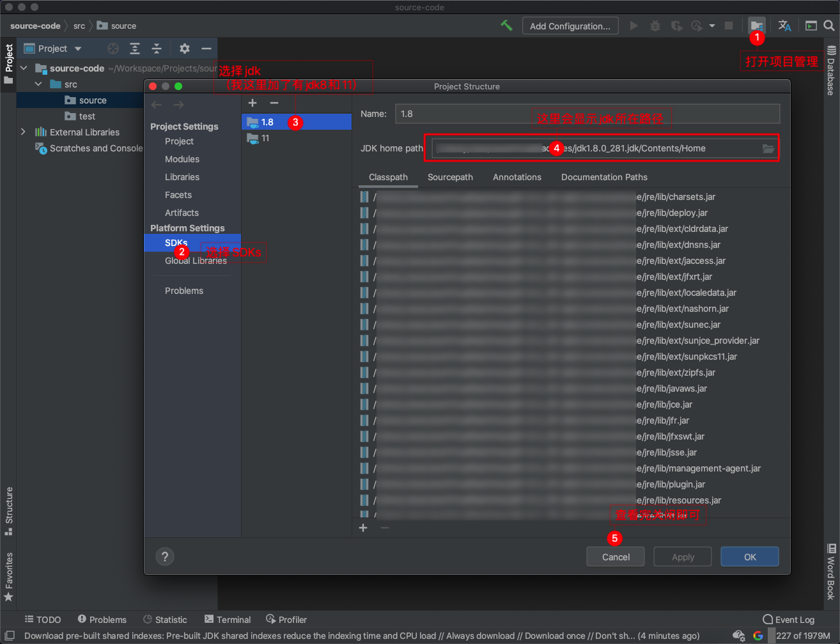Screen dimensions: 840x644
Task: Open the Event Log
Action: pyautogui.click(x=789, y=620)
